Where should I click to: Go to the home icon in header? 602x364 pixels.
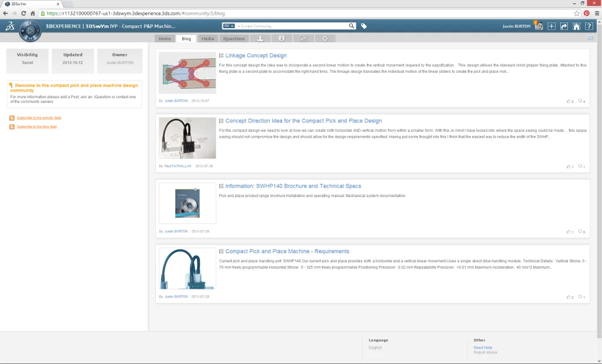(576, 26)
